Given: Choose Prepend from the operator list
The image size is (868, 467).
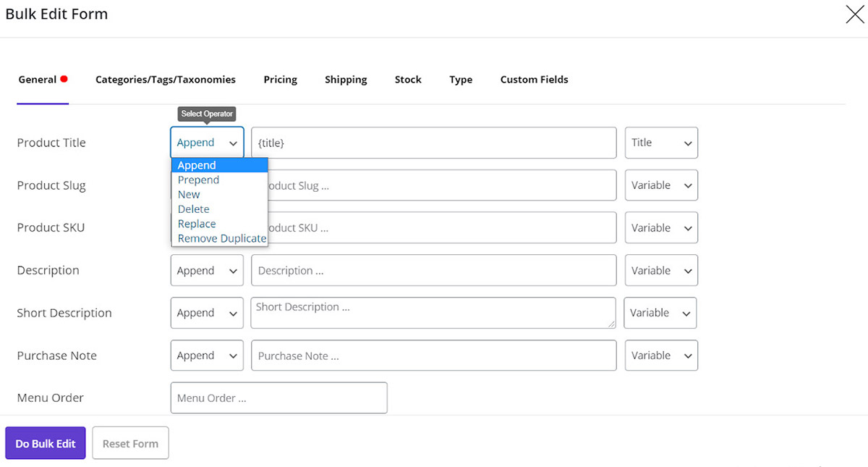Looking at the screenshot, I should [198, 180].
